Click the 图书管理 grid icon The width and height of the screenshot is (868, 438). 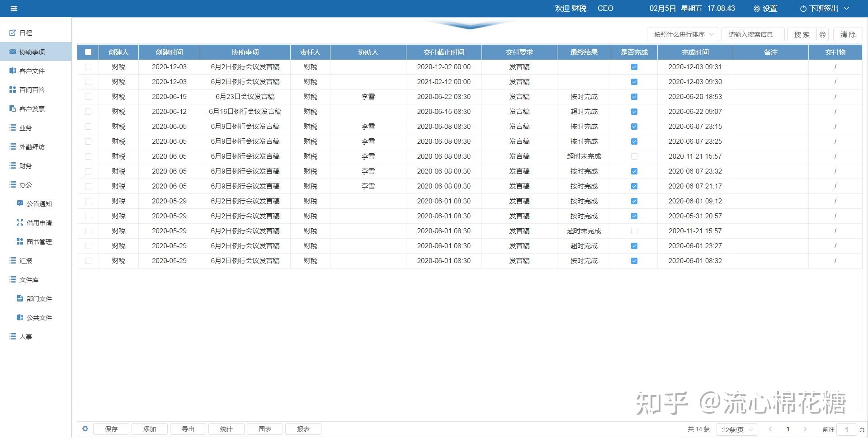20,241
